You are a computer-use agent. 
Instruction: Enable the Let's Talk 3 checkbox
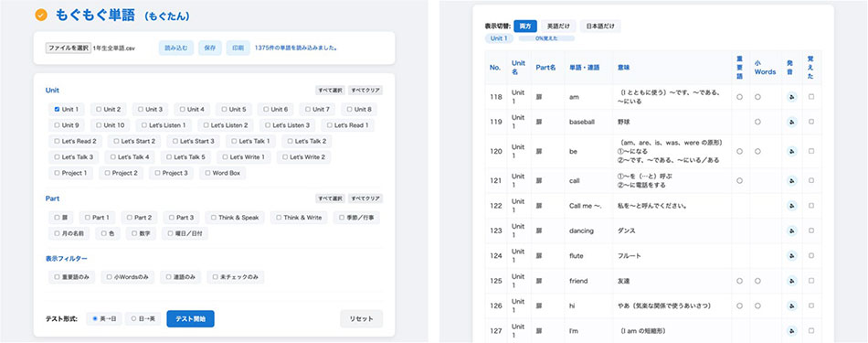[57, 156]
